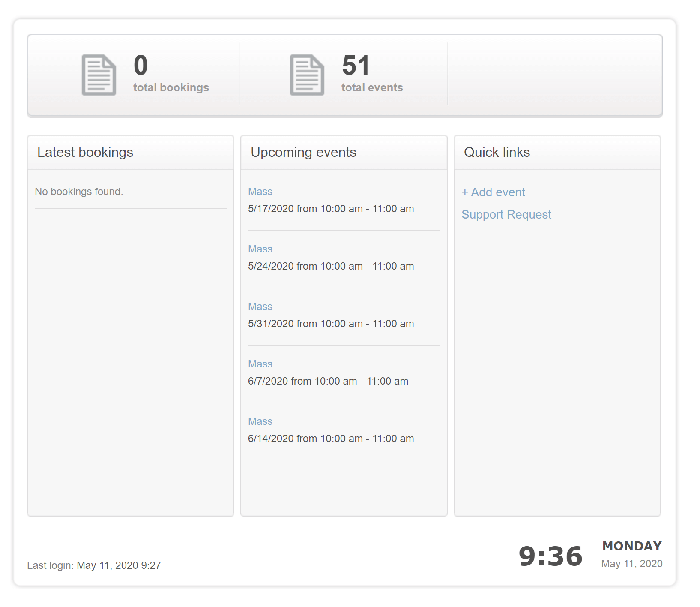Click the total bookings document icon
Screen dimensions: 700x607
pyautogui.click(x=99, y=75)
